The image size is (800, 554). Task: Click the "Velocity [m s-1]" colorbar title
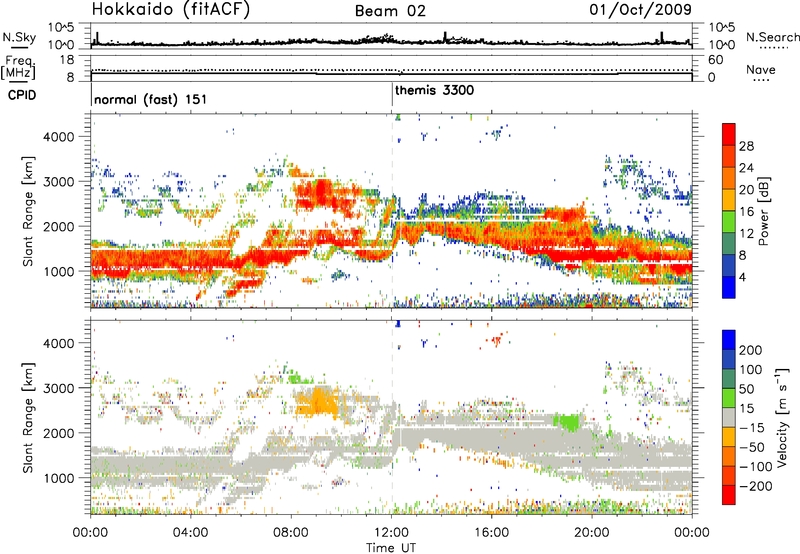pos(782,417)
